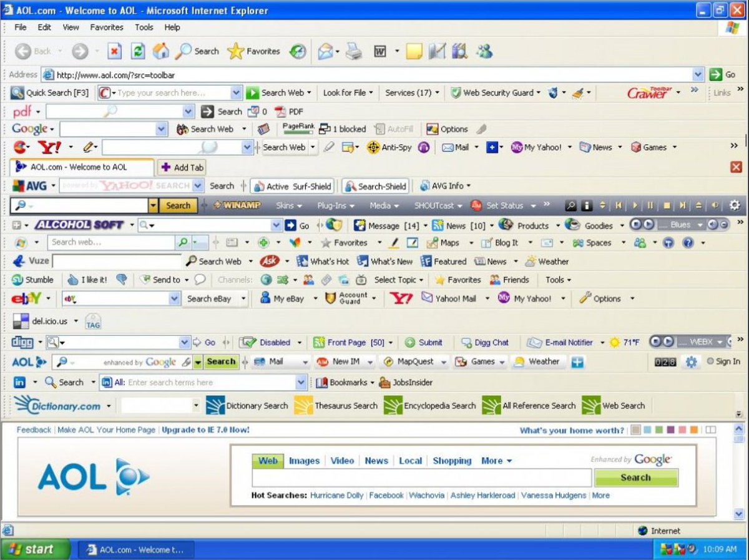Open the Favorites menu
The height and width of the screenshot is (560, 749).
107,27
